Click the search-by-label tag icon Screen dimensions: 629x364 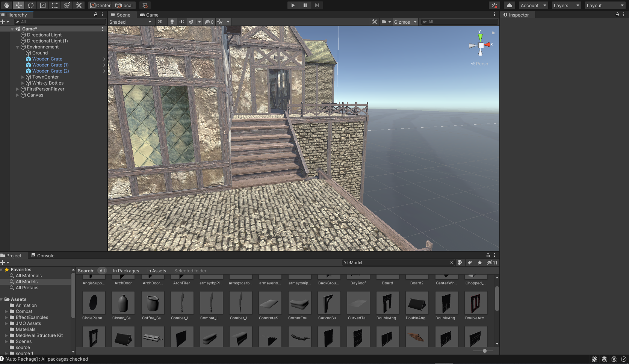pyautogui.click(x=470, y=263)
